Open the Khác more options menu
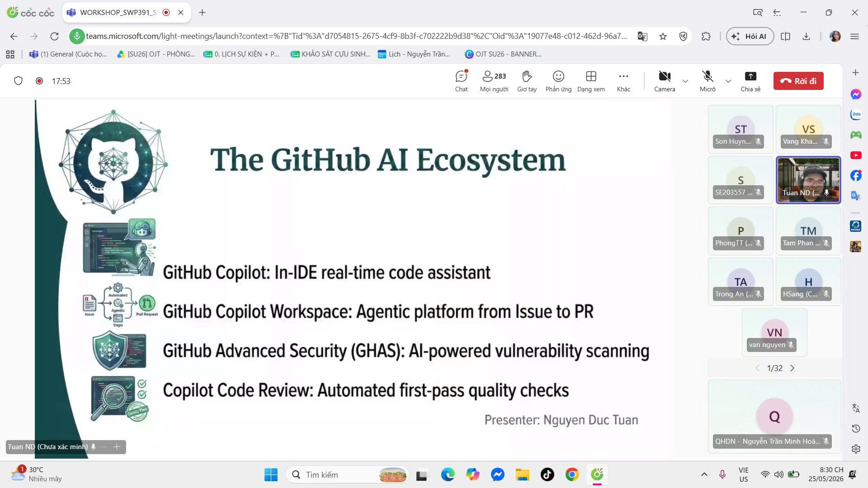The height and width of the screenshot is (488, 868). [623, 81]
